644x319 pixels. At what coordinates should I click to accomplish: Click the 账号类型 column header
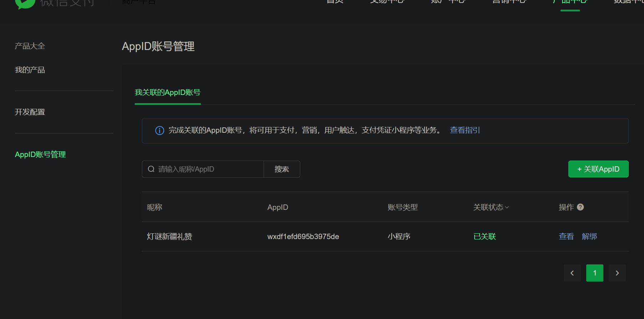coord(403,207)
